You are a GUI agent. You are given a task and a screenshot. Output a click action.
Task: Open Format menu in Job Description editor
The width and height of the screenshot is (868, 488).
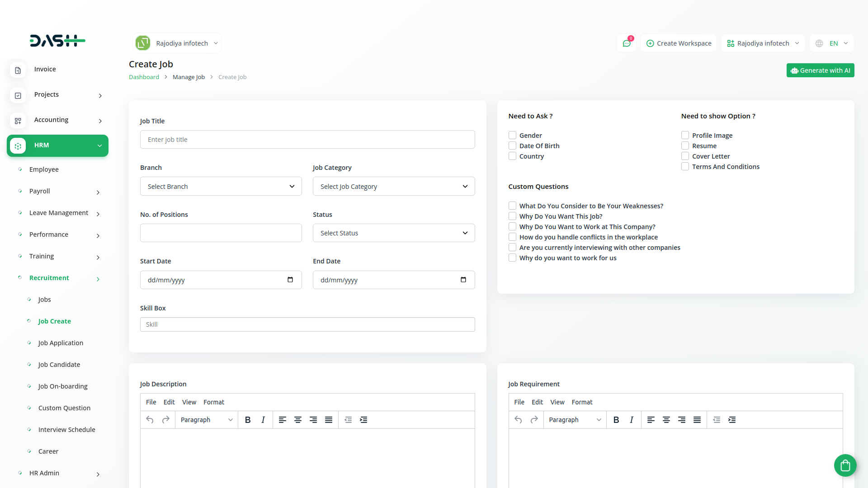(214, 402)
